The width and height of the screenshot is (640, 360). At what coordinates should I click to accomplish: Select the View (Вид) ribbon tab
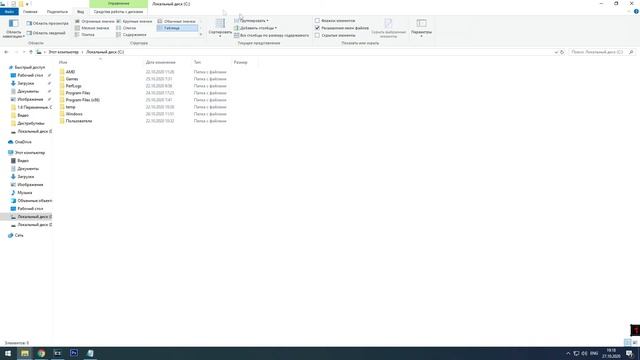click(x=80, y=12)
